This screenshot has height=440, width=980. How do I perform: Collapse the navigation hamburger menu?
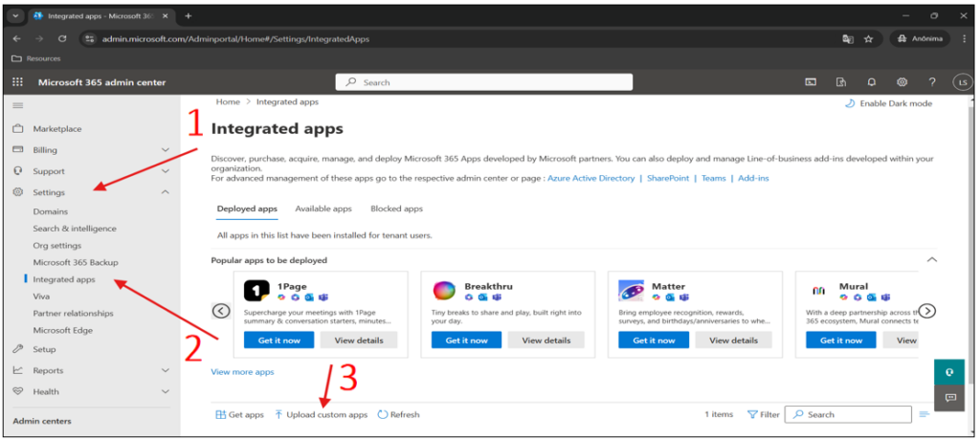[x=18, y=105]
